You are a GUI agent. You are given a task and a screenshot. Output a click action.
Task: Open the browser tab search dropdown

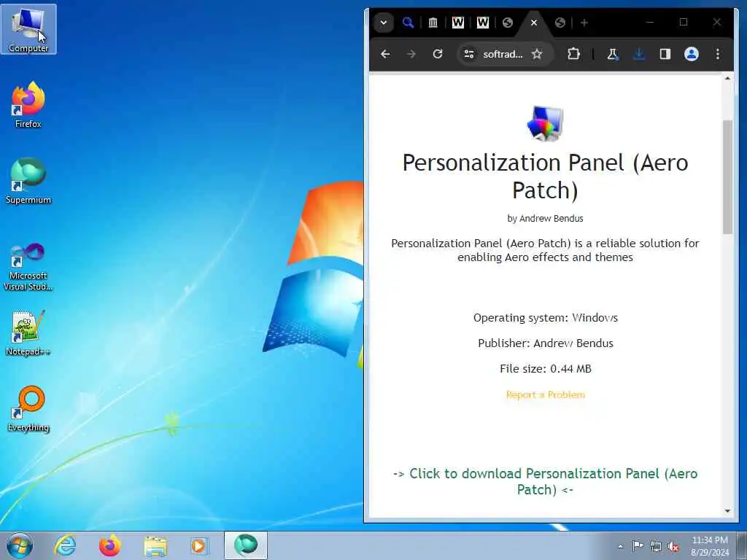tap(384, 23)
